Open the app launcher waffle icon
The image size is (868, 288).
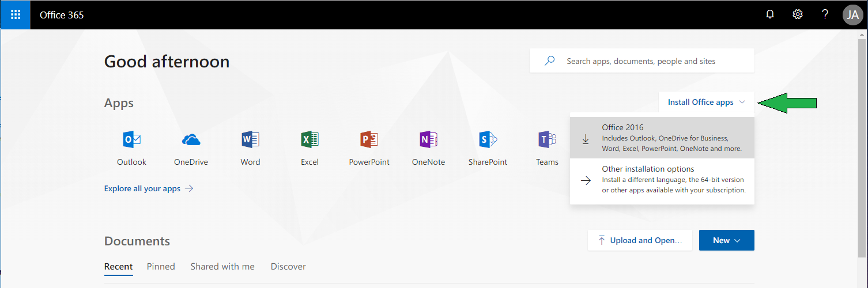pos(16,15)
